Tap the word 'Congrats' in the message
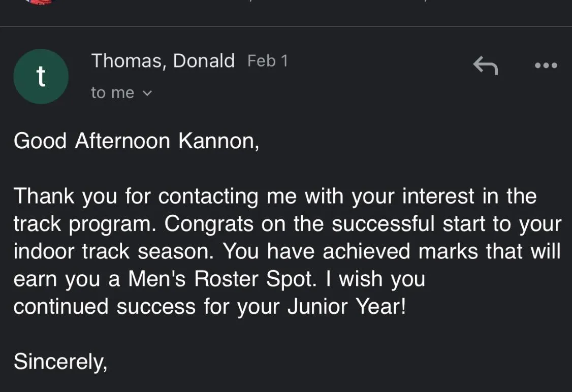 tap(209, 224)
